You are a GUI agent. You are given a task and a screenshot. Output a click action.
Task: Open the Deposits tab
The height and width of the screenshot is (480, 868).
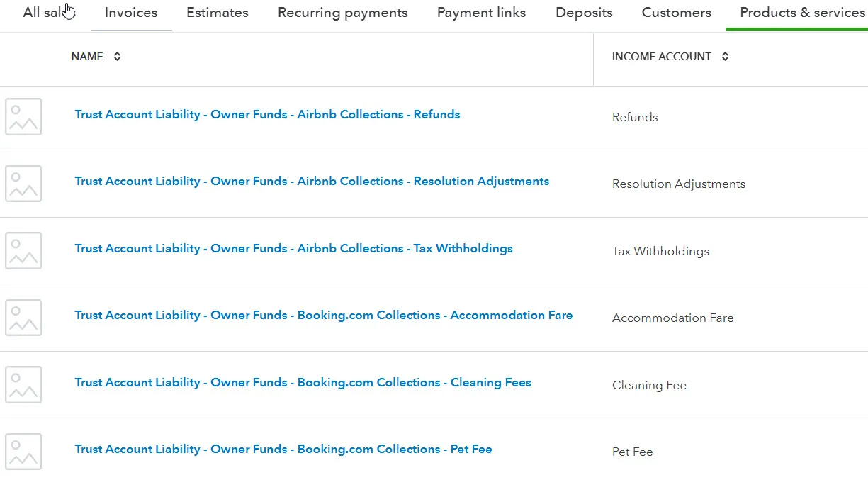pyautogui.click(x=584, y=13)
